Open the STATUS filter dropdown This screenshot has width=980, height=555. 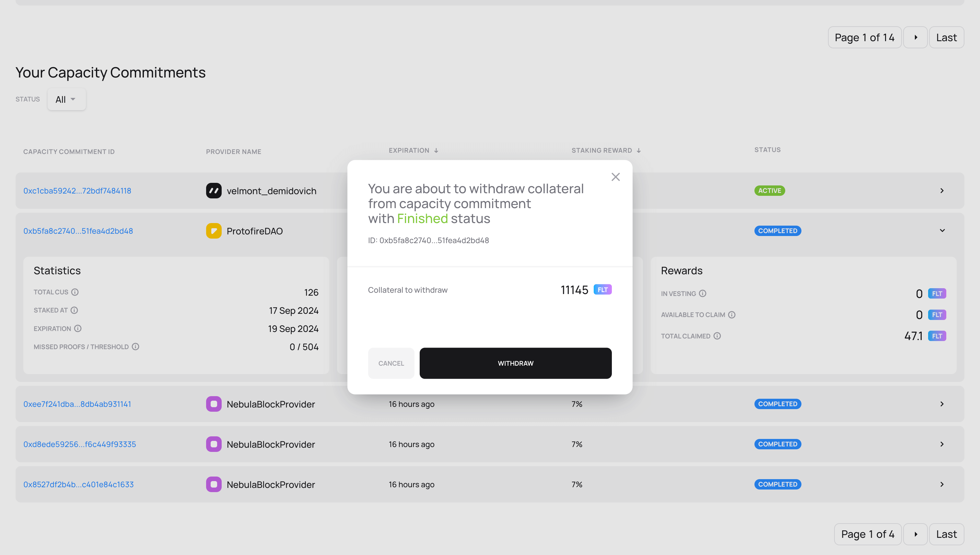click(x=66, y=100)
